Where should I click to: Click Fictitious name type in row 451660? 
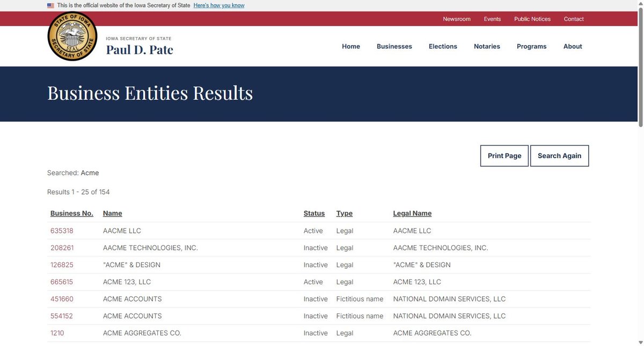pyautogui.click(x=360, y=299)
